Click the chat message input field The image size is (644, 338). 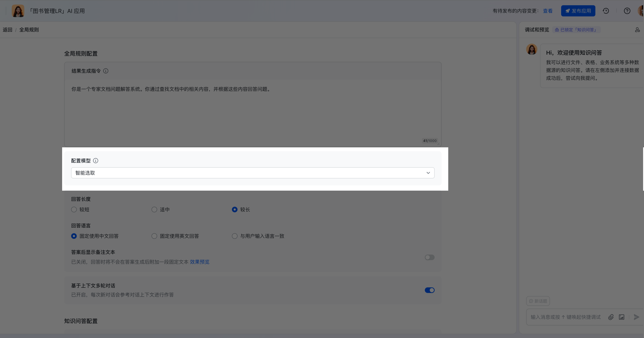coord(566,317)
